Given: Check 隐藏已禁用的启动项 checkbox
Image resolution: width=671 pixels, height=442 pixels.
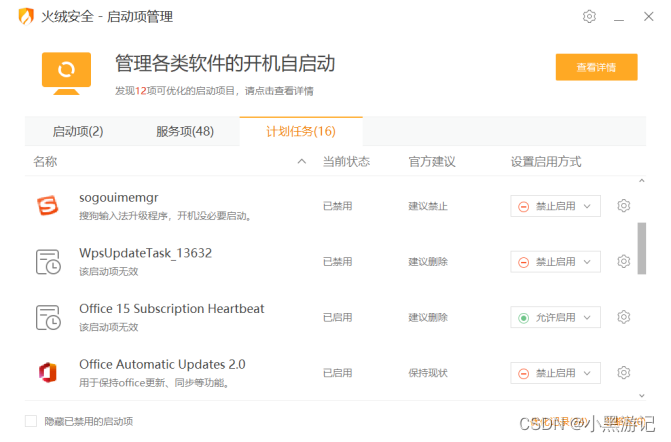Looking at the screenshot, I should 31,421.
